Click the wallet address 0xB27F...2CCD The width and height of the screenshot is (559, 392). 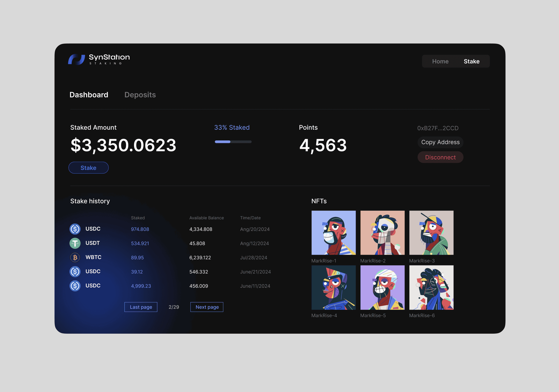click(438, 128)
